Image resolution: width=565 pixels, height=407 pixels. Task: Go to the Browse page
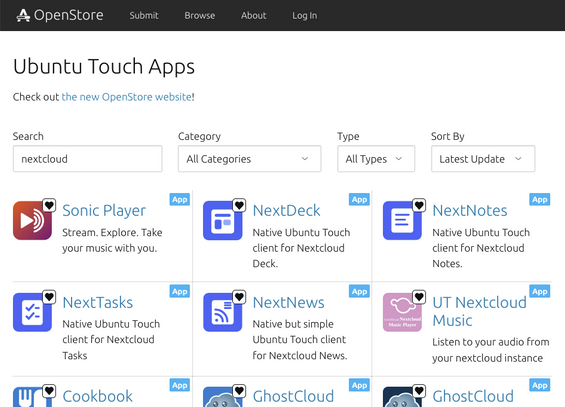(x=200, y=15)
